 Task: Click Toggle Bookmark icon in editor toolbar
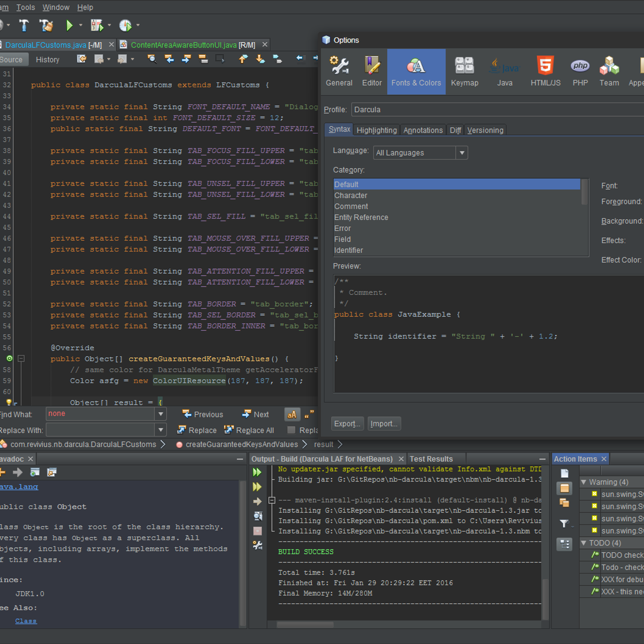coord(277,59)
